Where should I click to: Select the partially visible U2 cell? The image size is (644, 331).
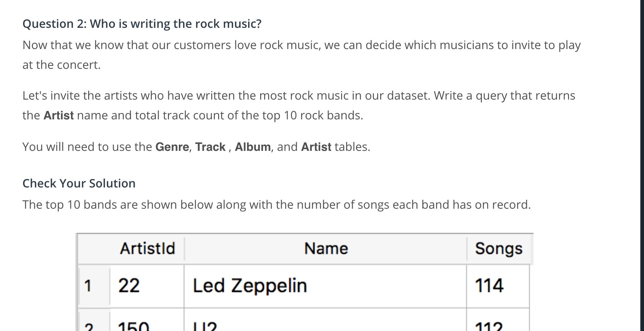(x=325, y=320)
